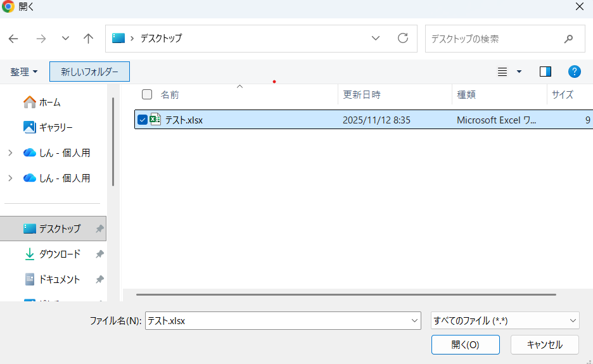Open the file type filter dropdown
The width and height of the screenshot is (593, 364).
(504, 321)
